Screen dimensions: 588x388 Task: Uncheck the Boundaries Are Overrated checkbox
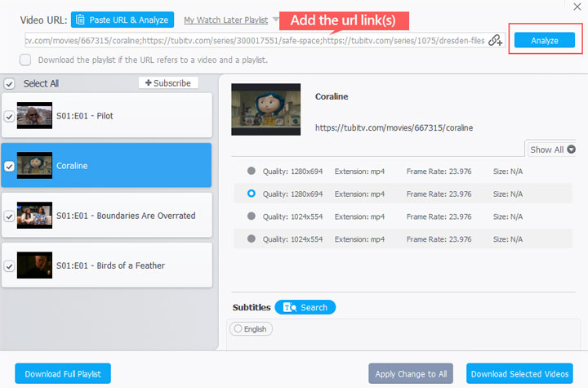point(9,216)
